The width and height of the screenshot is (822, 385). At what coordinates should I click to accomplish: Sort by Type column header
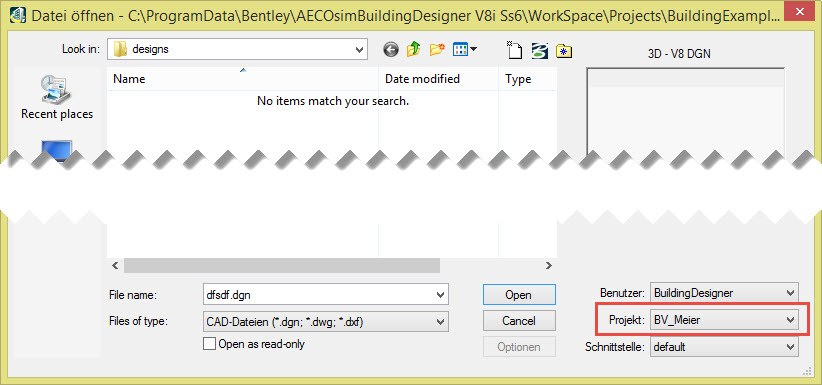click(x=527, y=79)
